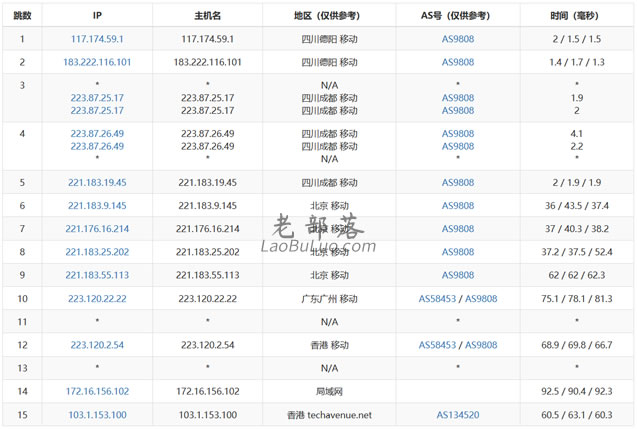Open IP link 221.176.16.214
This screenshot has height=429, width=637.
pos(97,229)
